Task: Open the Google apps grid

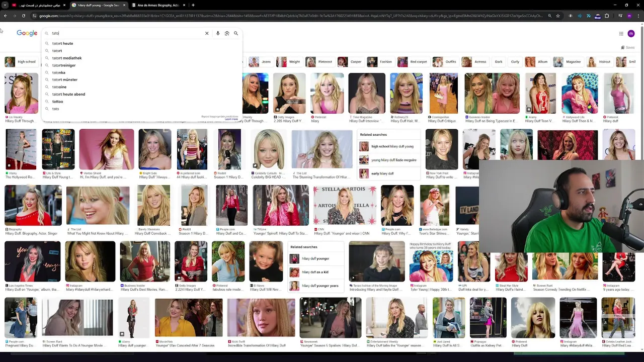Action: (x=621, y=34)
